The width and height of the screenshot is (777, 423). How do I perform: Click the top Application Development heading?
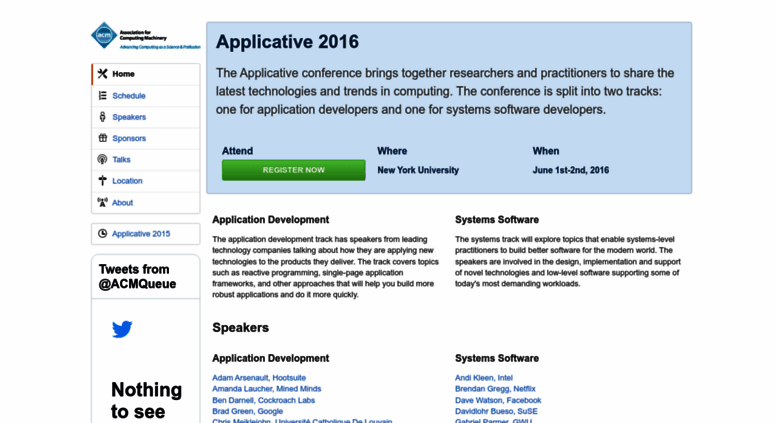coord(271,219)
